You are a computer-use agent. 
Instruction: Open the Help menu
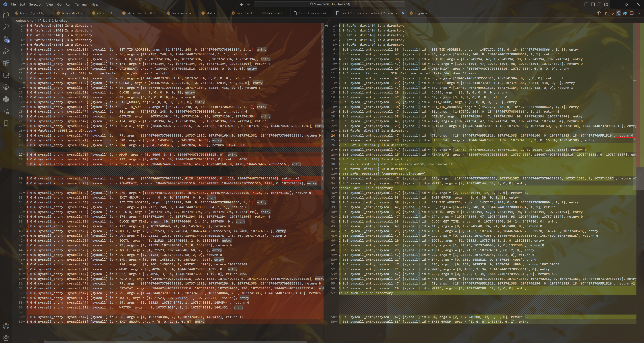95,4
